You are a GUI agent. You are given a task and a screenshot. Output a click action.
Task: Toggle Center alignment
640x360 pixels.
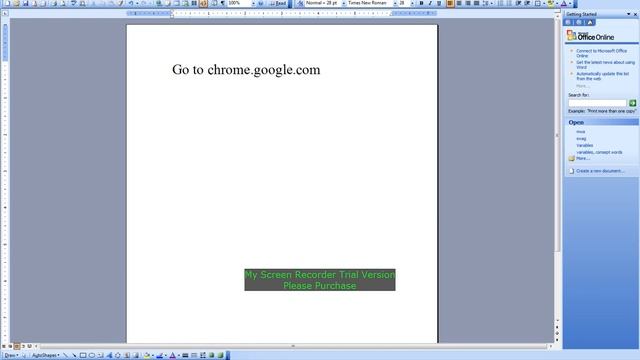pos(459,3)
